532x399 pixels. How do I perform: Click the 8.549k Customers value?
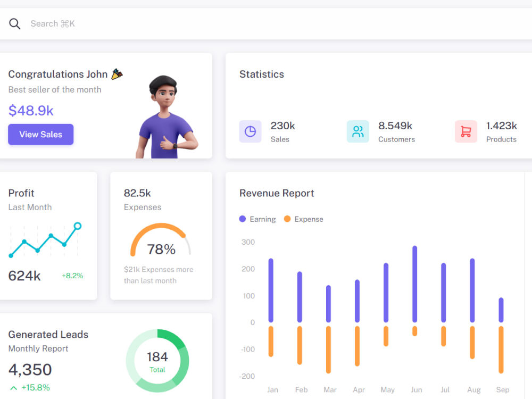(x=395, y=126)
